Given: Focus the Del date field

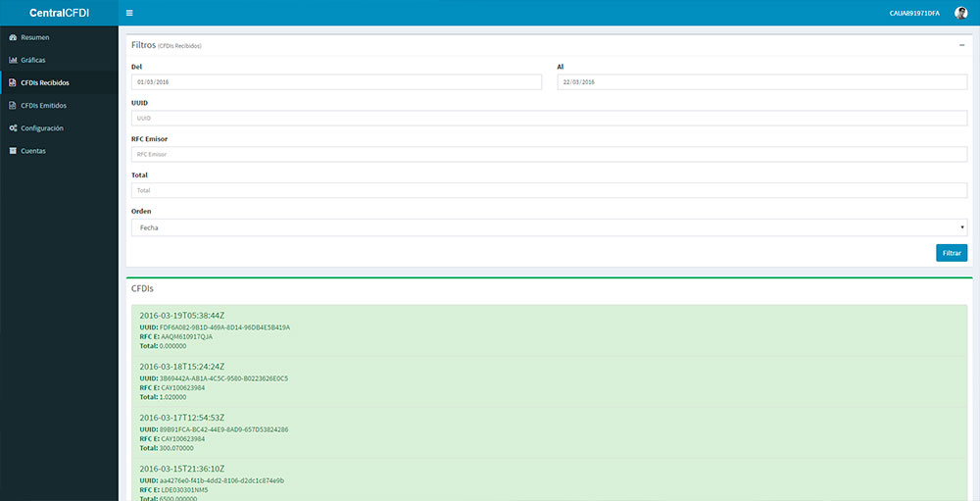Looking at the screenshot, I should pos(336,82).
